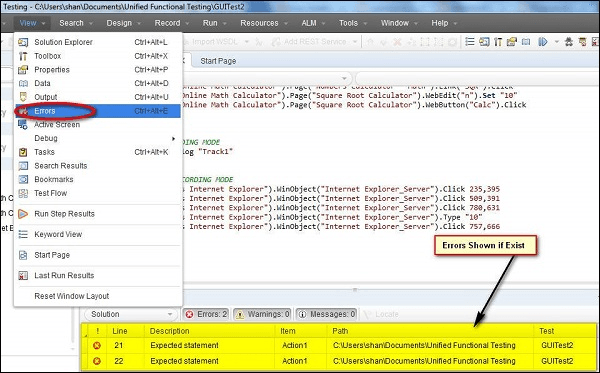Image resolution: width=600 pixels, height=373 pixels.
Task: Open the Window menu
Action: click(x=399, y=23)
